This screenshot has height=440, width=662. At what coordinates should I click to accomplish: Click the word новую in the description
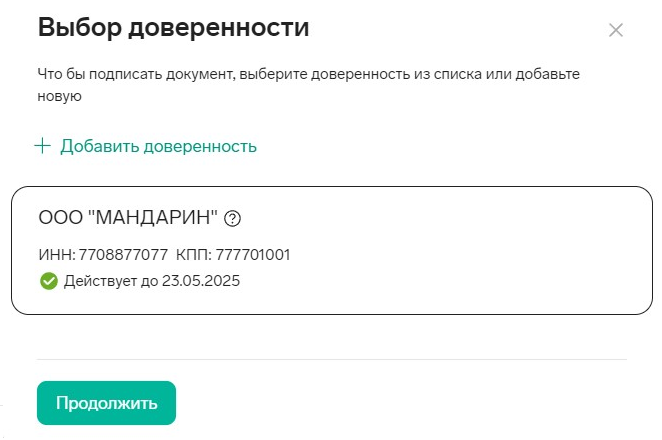coord(59,96)
